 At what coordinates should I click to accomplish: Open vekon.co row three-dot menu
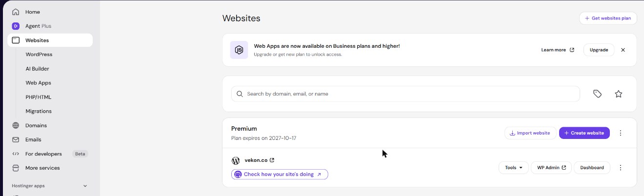tap(621, 168)
